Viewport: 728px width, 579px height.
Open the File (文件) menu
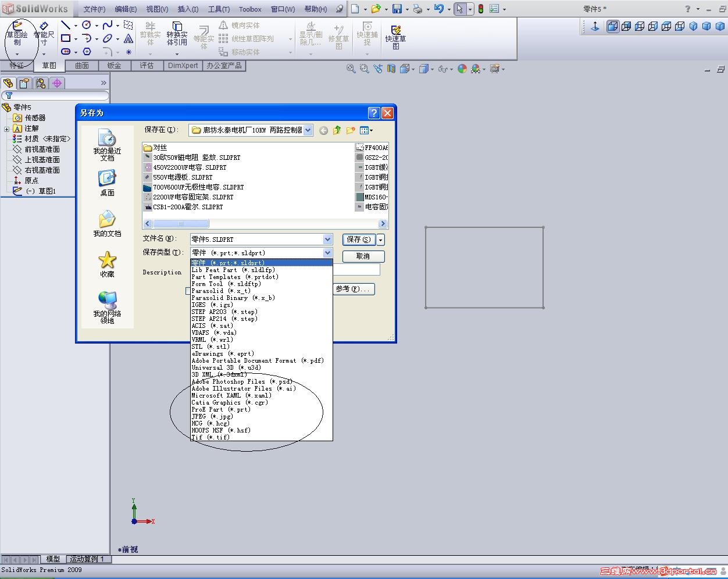click(x=94, y=9)
